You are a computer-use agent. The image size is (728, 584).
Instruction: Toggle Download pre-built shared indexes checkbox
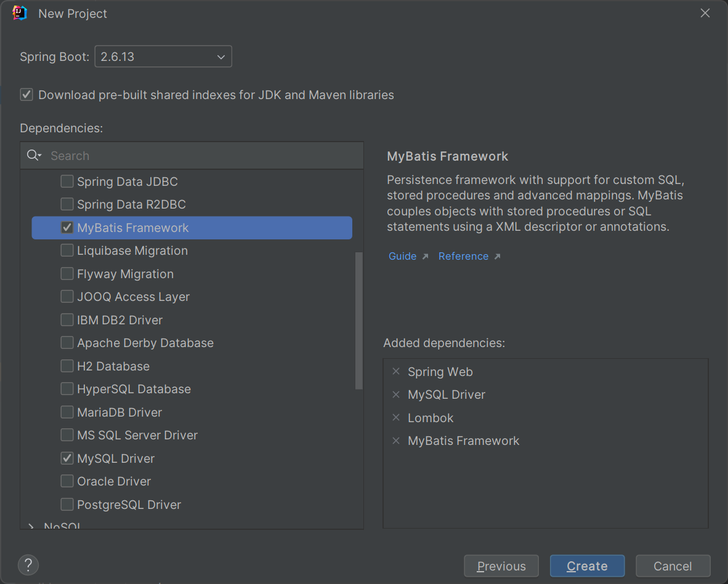point(26,95)
